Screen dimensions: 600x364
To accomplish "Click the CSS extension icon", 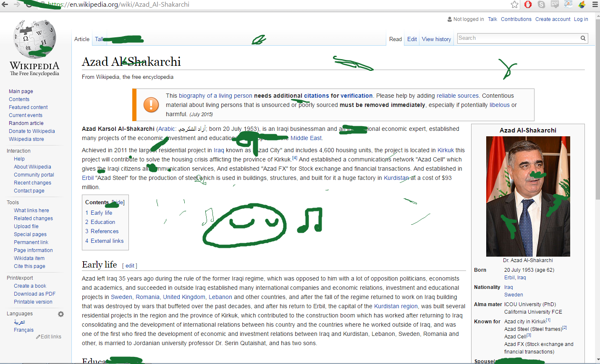I will [555, 5].
